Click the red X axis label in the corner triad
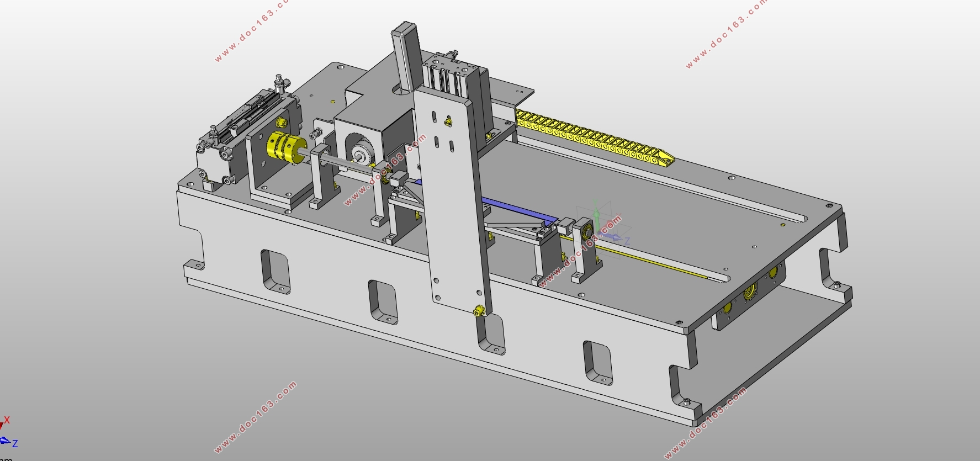 (x=7, y=420)
